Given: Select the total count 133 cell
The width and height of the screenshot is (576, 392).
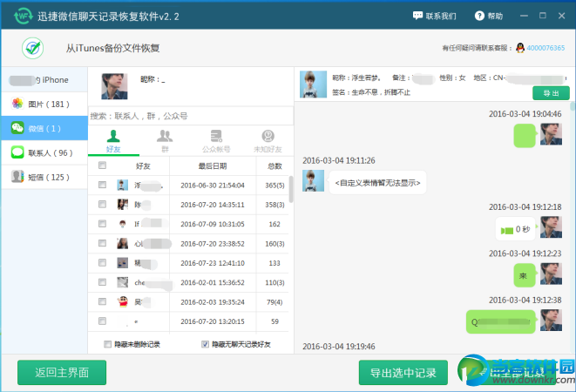Looking at the screenshot, I should 274,263.
